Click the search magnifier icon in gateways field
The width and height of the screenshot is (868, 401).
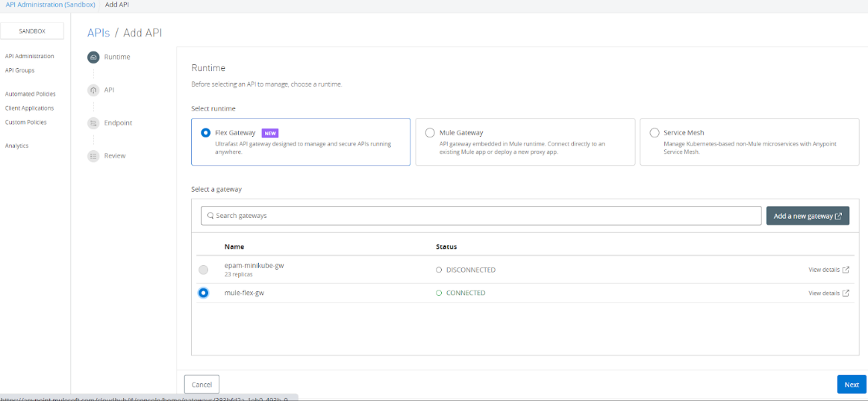click(x=210, y=216)
